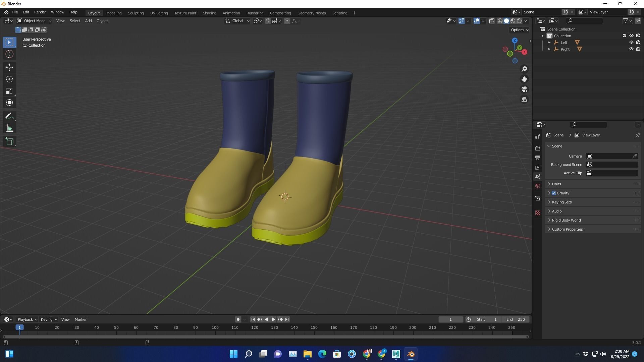This screenshot has width=644, height=362.
Task: Hide the Right object in viewport
Action: point(631,49)
